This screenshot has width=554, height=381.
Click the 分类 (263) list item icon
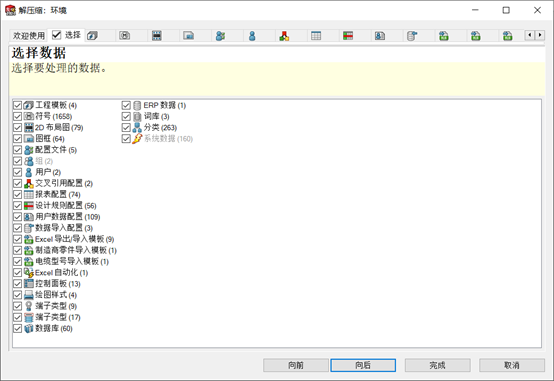click(137, 128)
